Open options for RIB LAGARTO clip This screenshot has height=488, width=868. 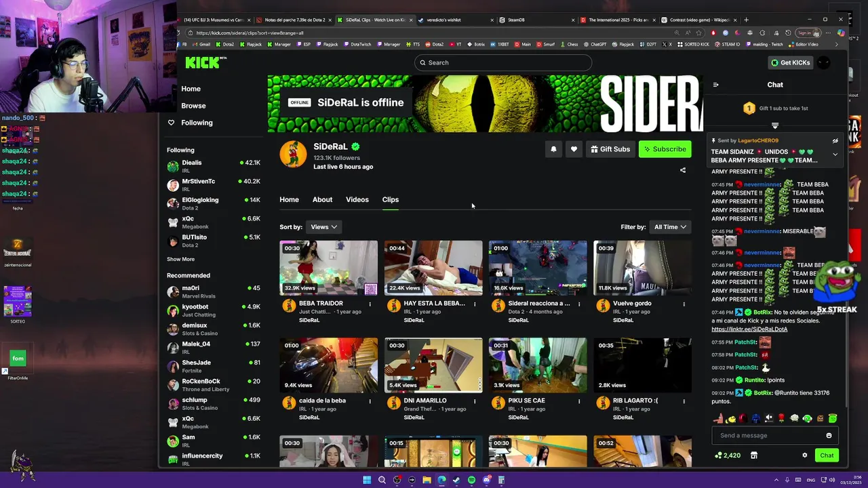coord(684,401)
